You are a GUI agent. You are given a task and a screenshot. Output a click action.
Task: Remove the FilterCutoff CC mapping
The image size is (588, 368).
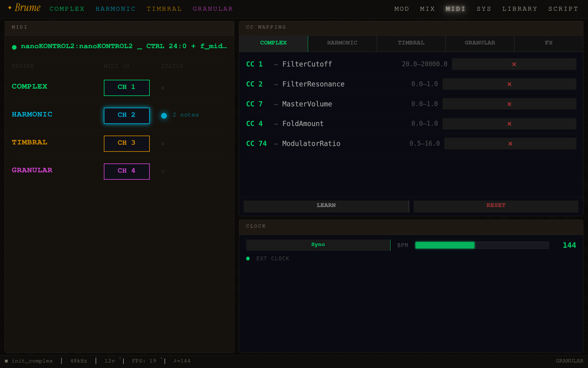[x=514, y=64]
